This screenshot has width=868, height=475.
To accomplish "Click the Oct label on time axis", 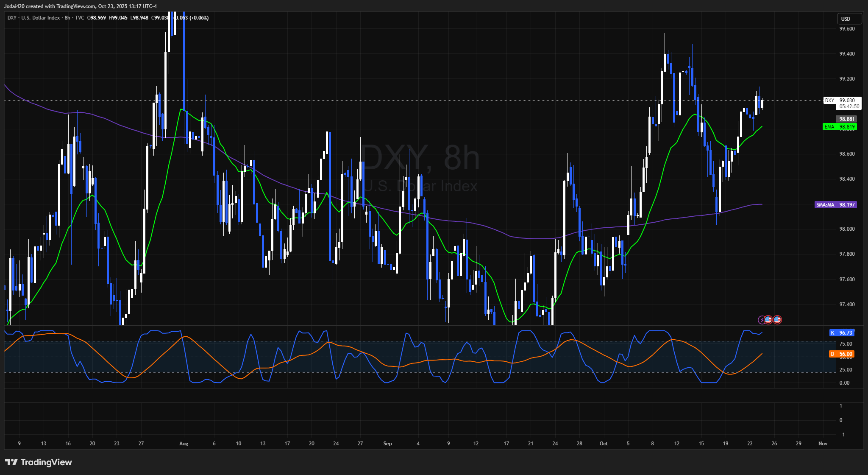I will pos(604,444).
